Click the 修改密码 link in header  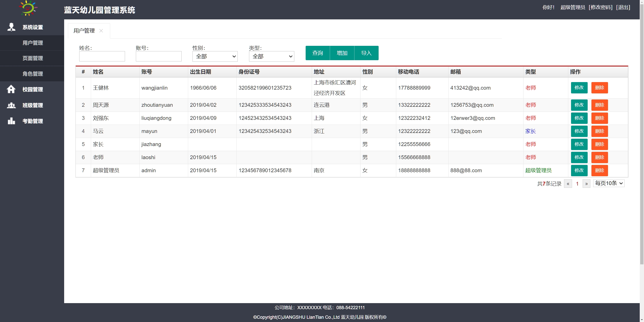coord(600,7)
